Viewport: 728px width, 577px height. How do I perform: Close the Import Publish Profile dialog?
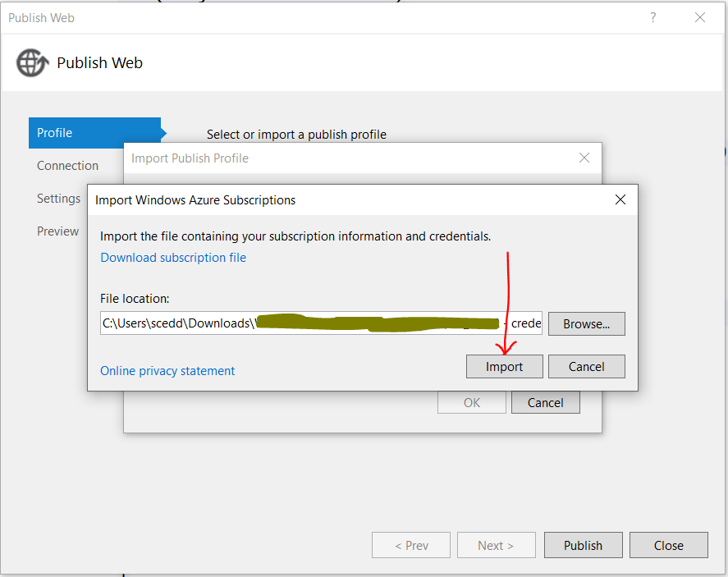584,158
